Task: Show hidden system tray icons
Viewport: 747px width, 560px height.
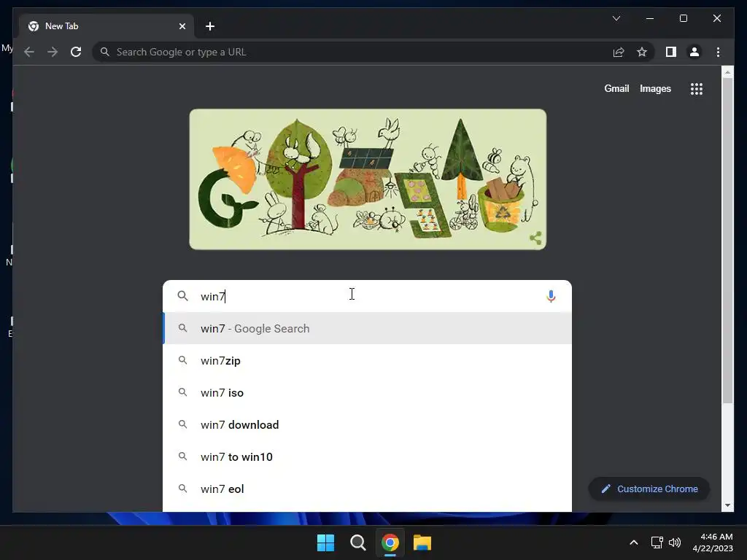Action: [634, 542]
